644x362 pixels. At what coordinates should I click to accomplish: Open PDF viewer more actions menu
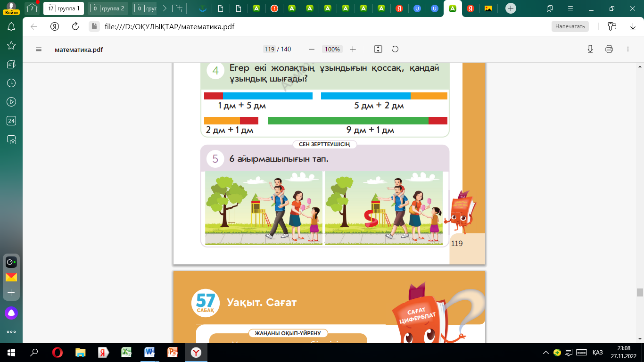[x=628, y=49]
